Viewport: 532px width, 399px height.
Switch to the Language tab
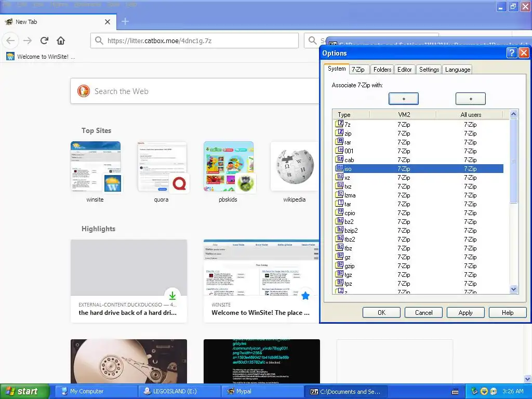click(458, 70)
